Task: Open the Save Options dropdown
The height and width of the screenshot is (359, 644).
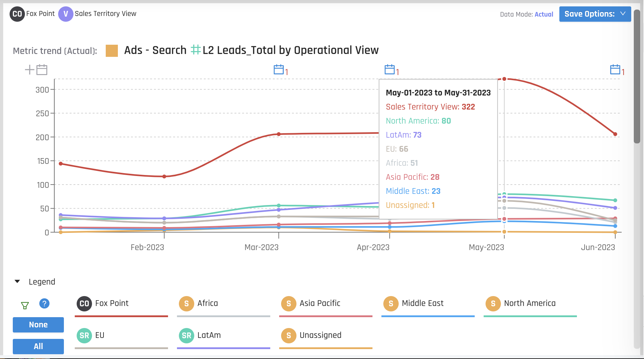Action: click(x=595, y=14)
